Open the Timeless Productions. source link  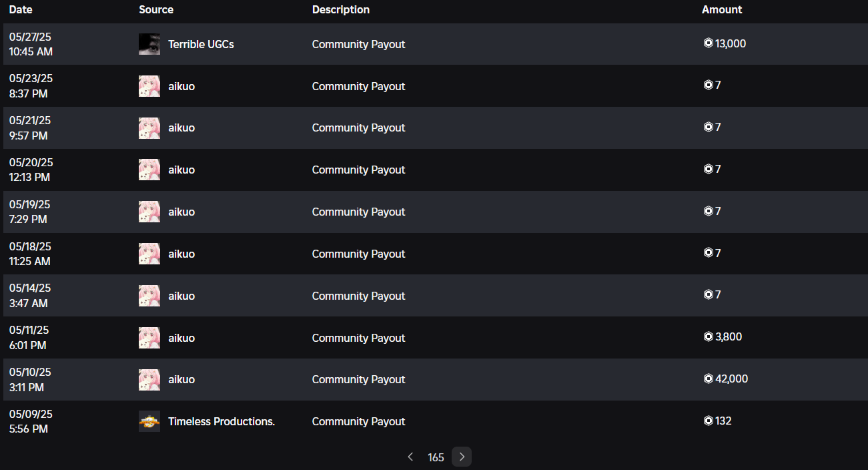pos(222,421)
